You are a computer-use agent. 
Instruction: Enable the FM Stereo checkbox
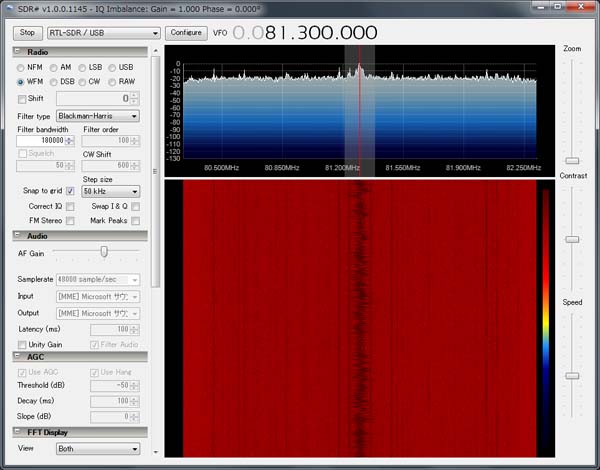[x=70, y=221]
